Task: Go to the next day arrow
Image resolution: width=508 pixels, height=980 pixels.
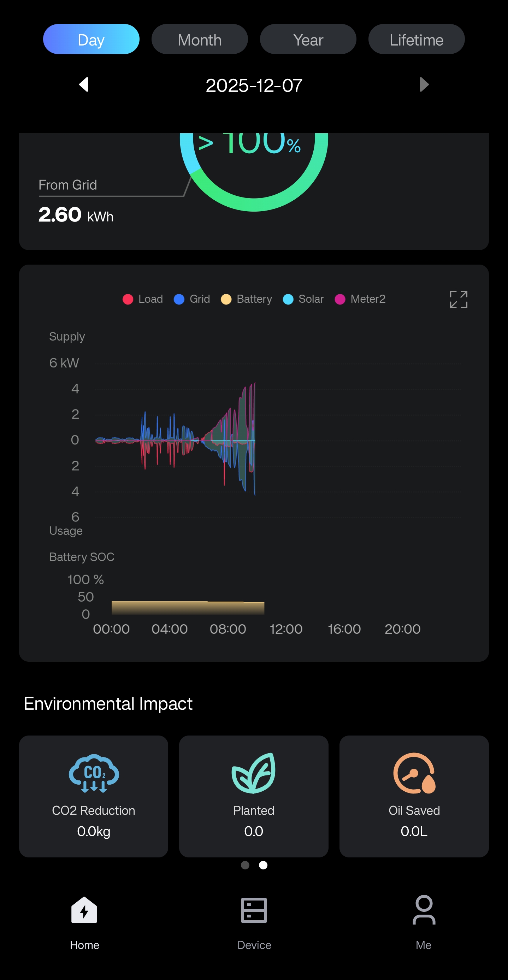Action: coord(424,84)
